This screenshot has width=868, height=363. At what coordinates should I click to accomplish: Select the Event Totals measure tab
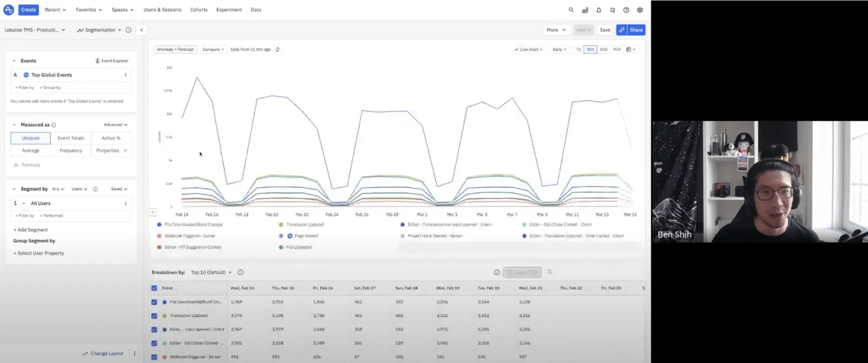tap(71, 138)
